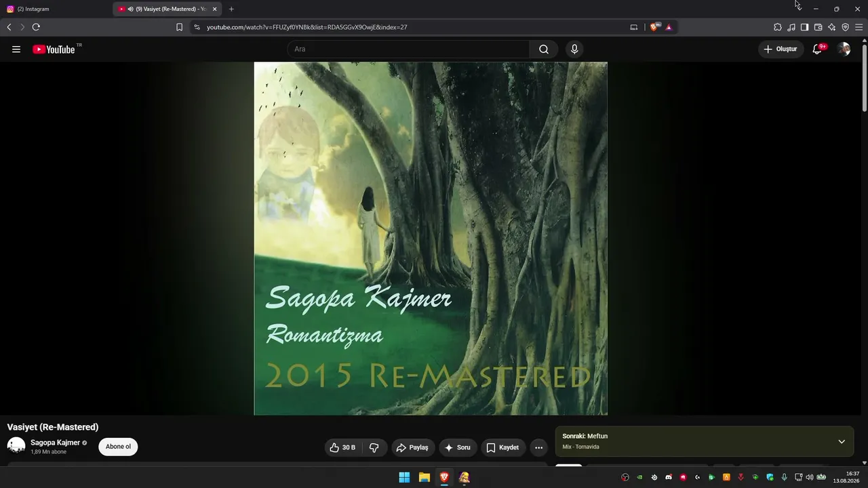This screenshot has height=488, width=868.
Task: Click the video player album artwork
Action: (431, 239)
